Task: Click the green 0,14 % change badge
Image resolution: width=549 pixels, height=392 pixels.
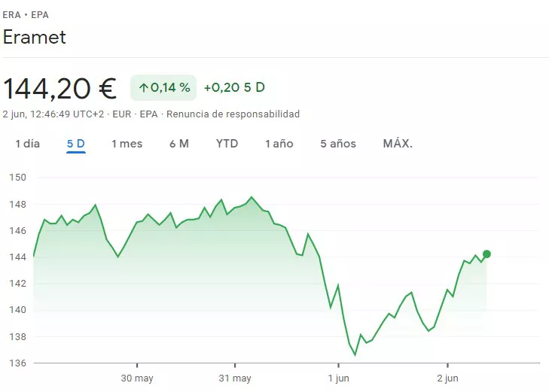Action: point(163,88)
